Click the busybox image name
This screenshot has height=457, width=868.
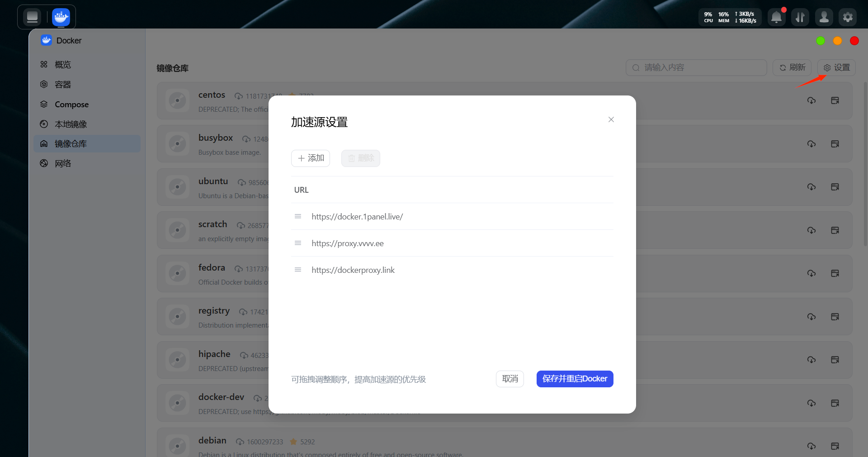point(216,138)
